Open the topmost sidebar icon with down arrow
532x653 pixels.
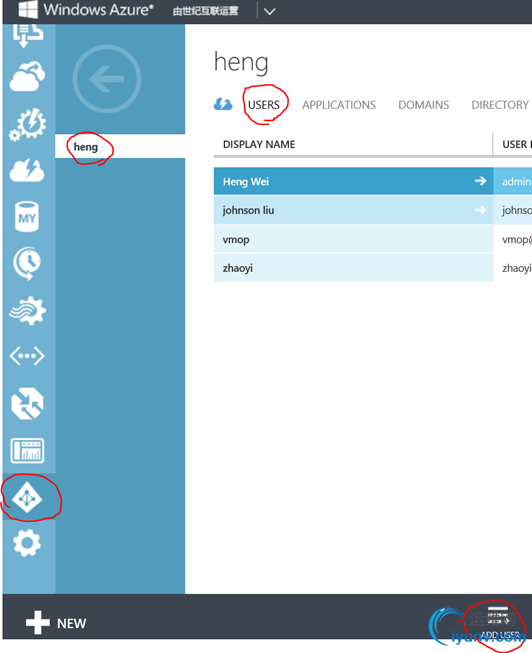(x=27, y=35)
